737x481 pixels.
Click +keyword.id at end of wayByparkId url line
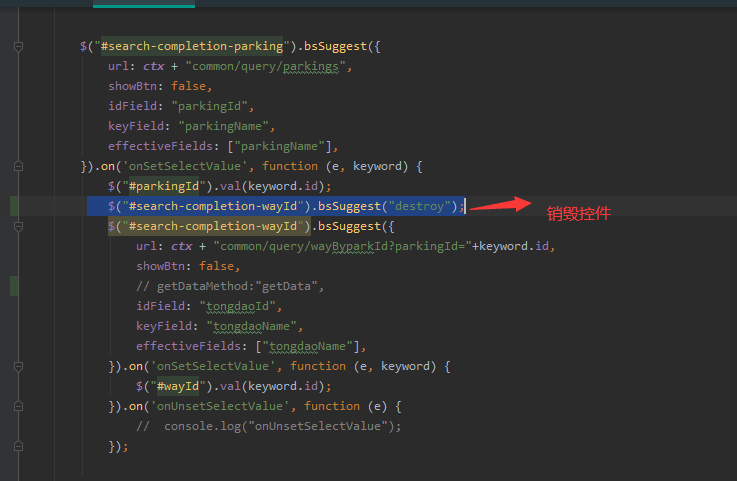510,246
